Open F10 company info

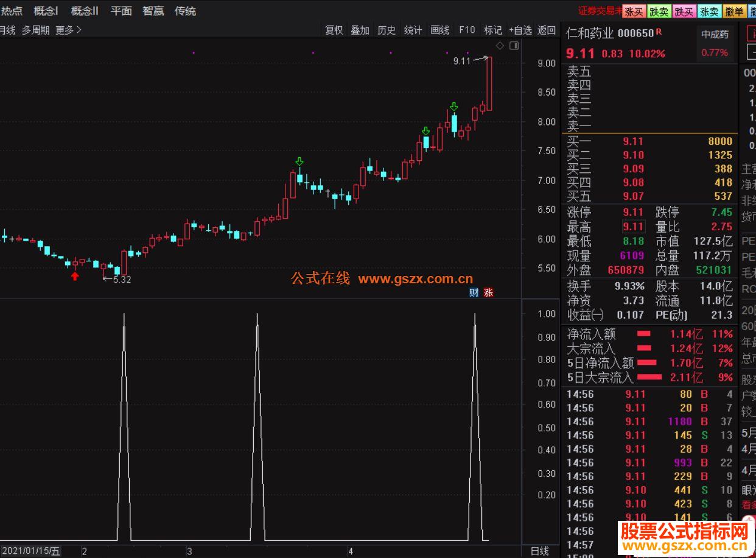467,30
